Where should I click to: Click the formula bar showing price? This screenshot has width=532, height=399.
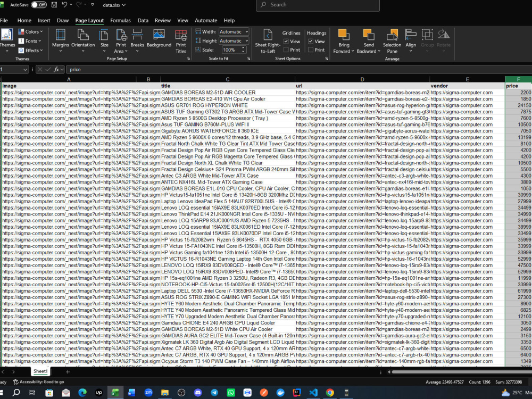298,70
